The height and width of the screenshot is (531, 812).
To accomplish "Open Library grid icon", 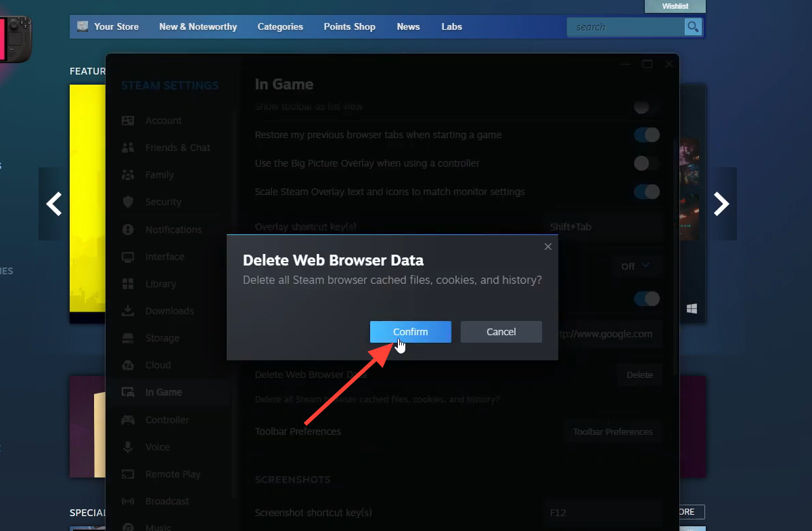I will coord(128,284).
